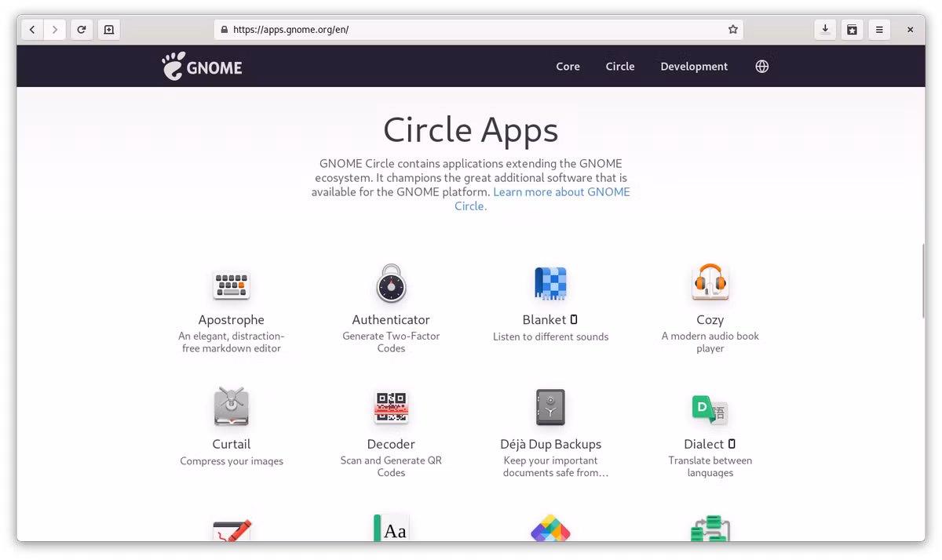Bookmark page with the star icon
Screen dimensions: 942x560
732,30
